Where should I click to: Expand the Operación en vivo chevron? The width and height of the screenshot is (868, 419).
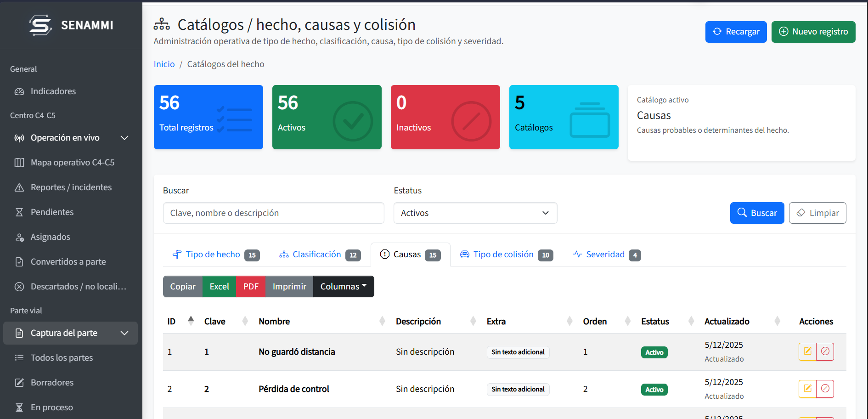(x=124, y=138)
